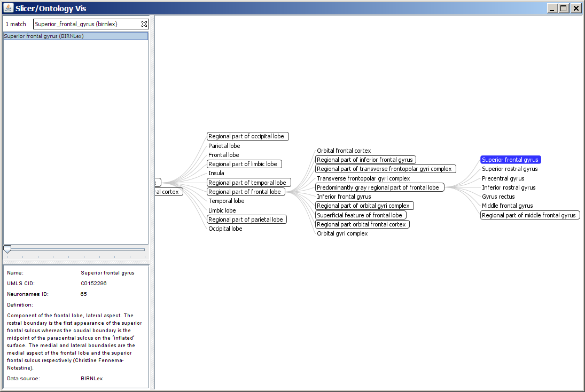
Task: Expand Superficial feature of frontal lobe node
Action: (361, 215)
